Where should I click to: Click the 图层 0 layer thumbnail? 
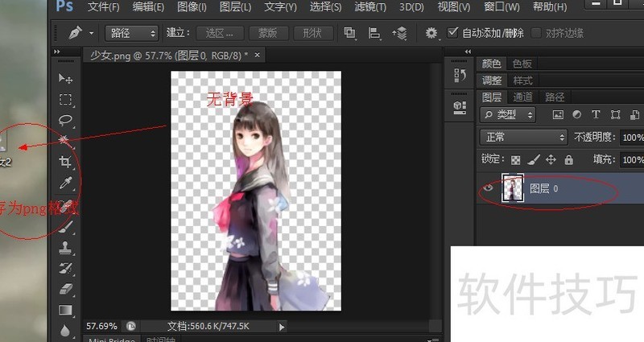pyautogui.click(x=512, y=188)
